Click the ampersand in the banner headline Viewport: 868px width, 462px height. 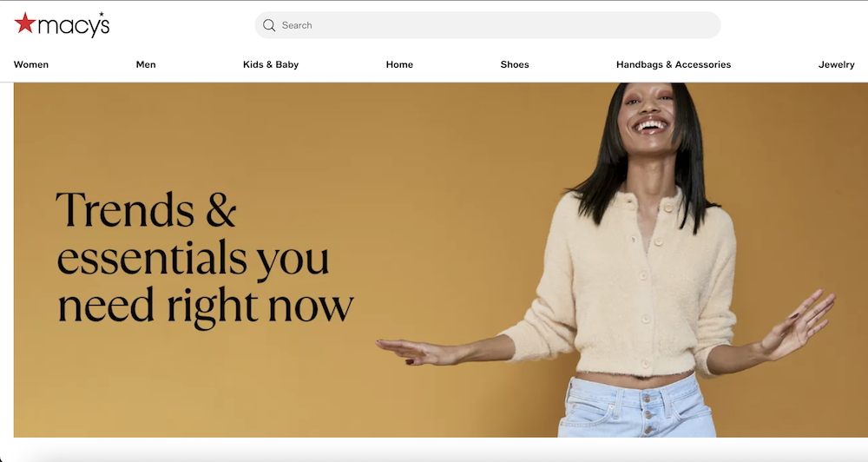[x=220, y=209]
